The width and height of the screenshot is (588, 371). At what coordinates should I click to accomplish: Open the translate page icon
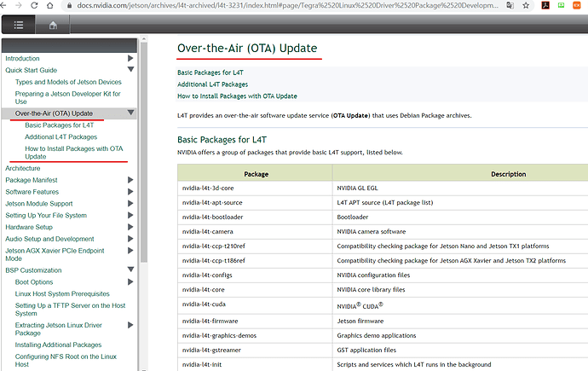point(510,5)
